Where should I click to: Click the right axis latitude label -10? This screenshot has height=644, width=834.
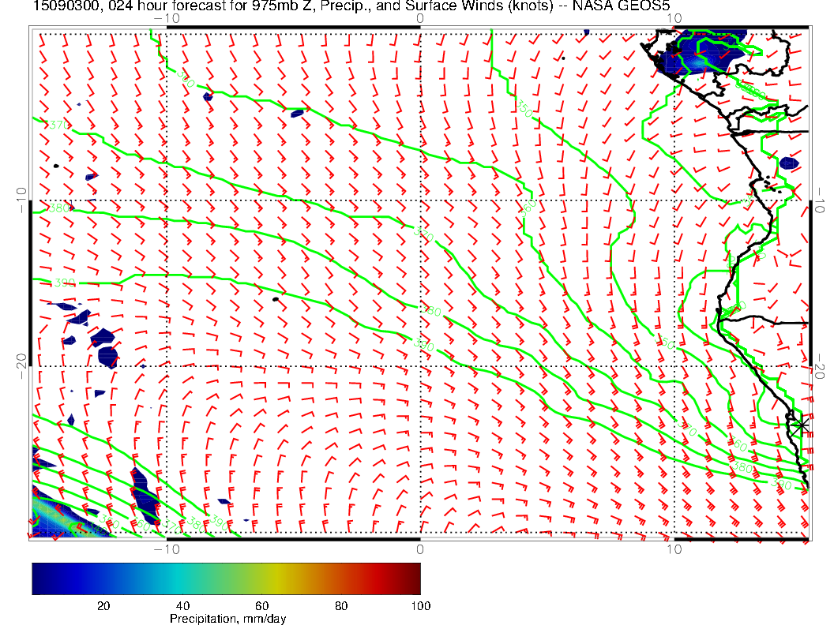point(819,200)
